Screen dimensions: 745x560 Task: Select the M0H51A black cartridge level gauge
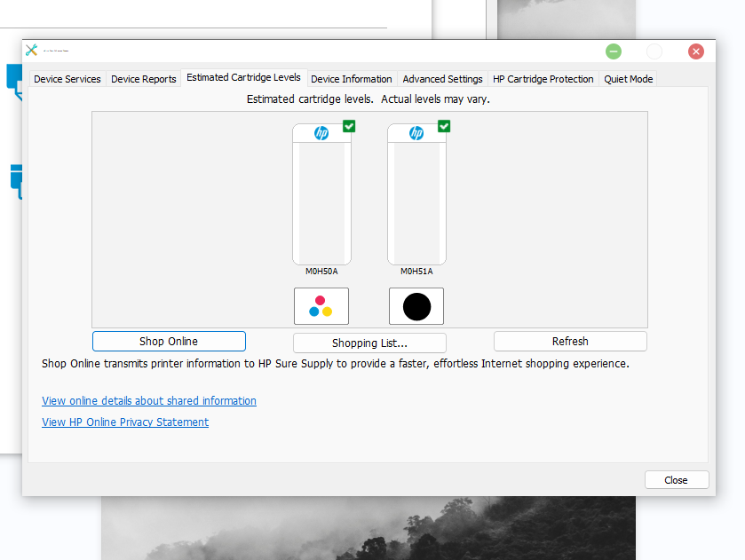tap(416, 194)
